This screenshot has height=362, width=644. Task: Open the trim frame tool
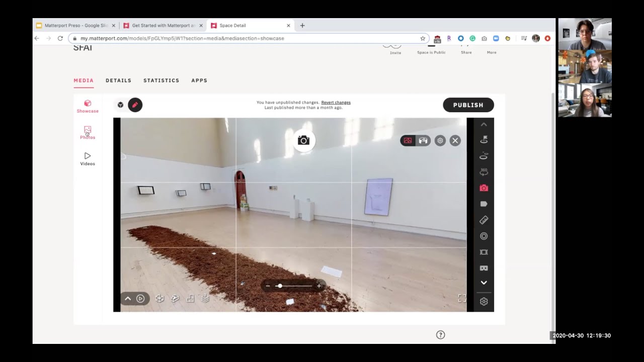pos(484,252)
